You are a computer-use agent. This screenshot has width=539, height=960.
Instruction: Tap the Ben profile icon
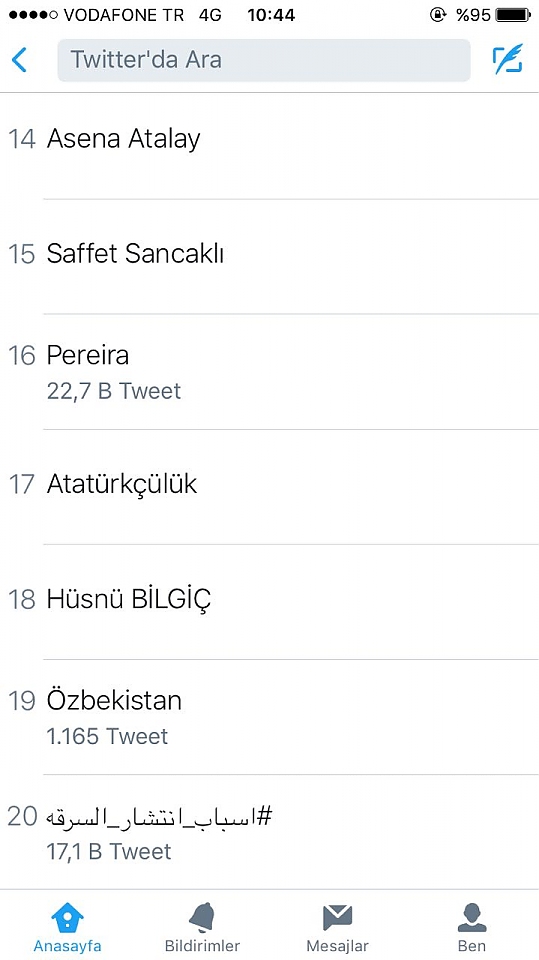(472, 918)
